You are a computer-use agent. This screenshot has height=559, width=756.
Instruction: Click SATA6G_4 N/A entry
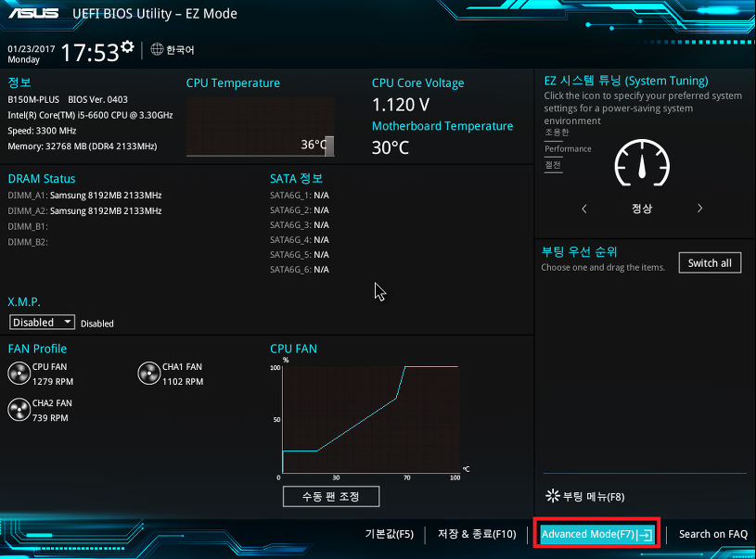[300, 240]
